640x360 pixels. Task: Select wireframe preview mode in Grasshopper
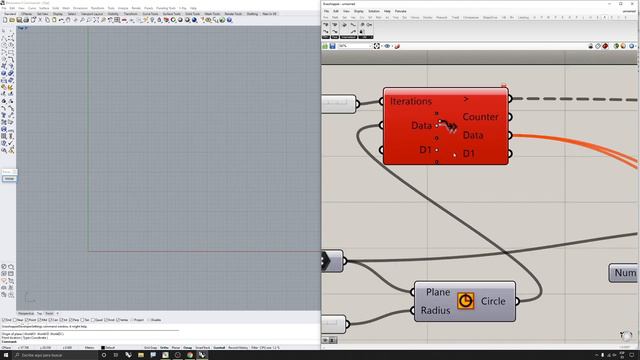598,46
